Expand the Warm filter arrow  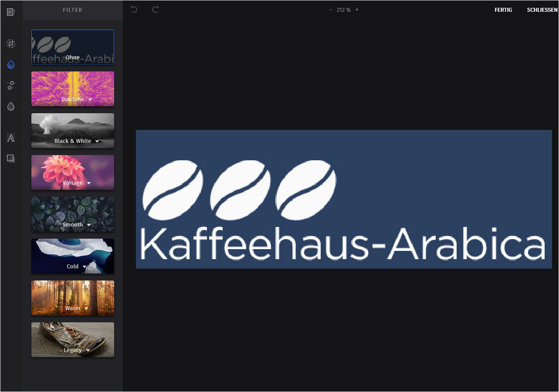tap(86, 309)
